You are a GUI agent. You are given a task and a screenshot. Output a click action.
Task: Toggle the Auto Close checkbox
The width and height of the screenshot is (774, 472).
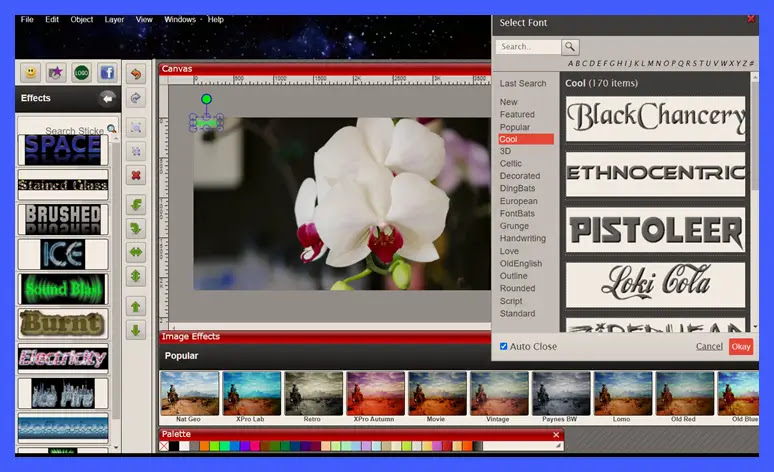pos(503,347)
